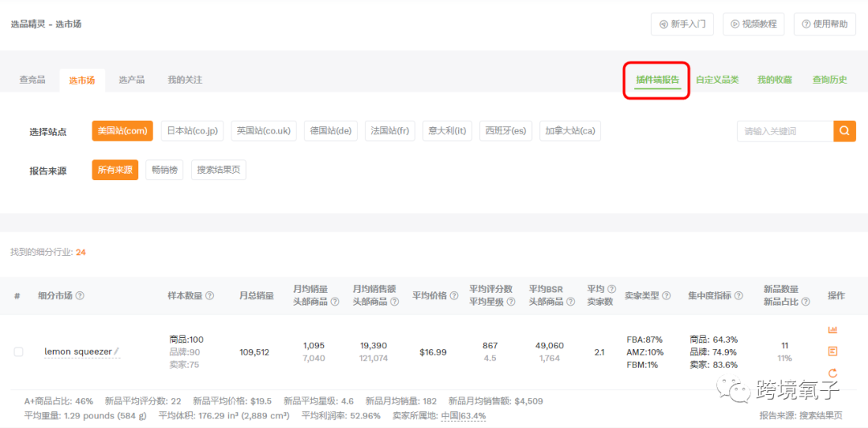Click 商品:100 sample count value
The width and height of the screenshot is (868, 428).
[186, 340]
